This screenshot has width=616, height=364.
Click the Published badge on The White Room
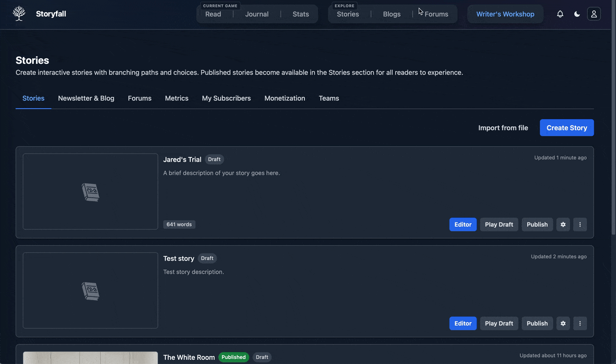(x=234, y=357)
